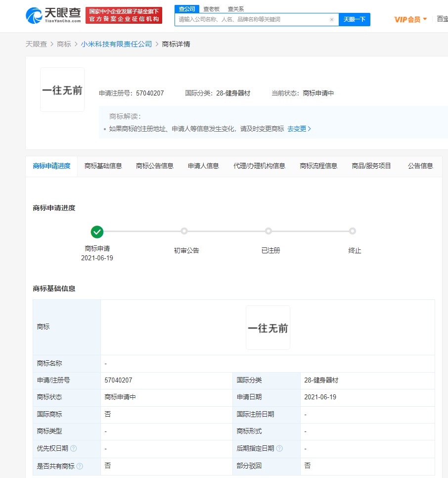Screen dimensions: 448x478
Task: Clear the search box with the X icon
Action: (332, 20)
